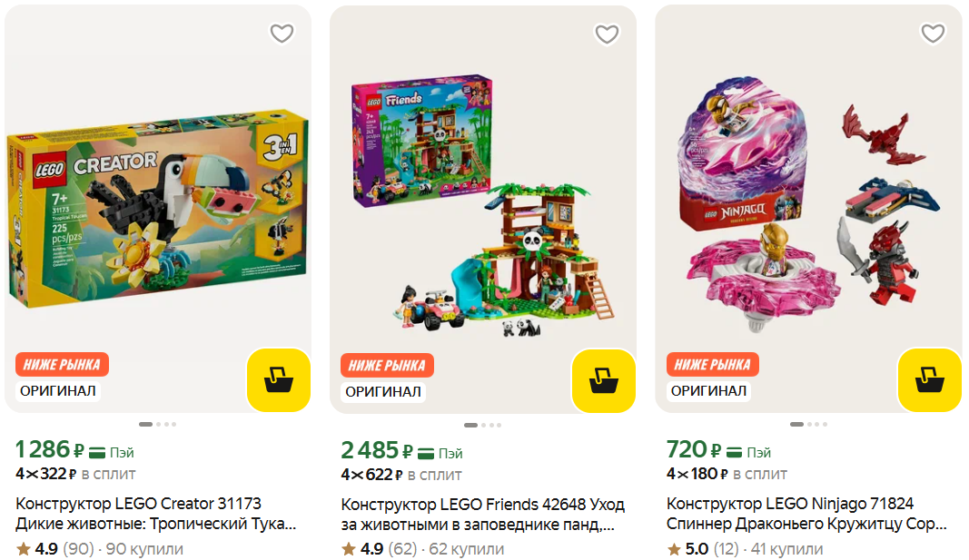Select image carousel dots under Friends set

point(482,425)
